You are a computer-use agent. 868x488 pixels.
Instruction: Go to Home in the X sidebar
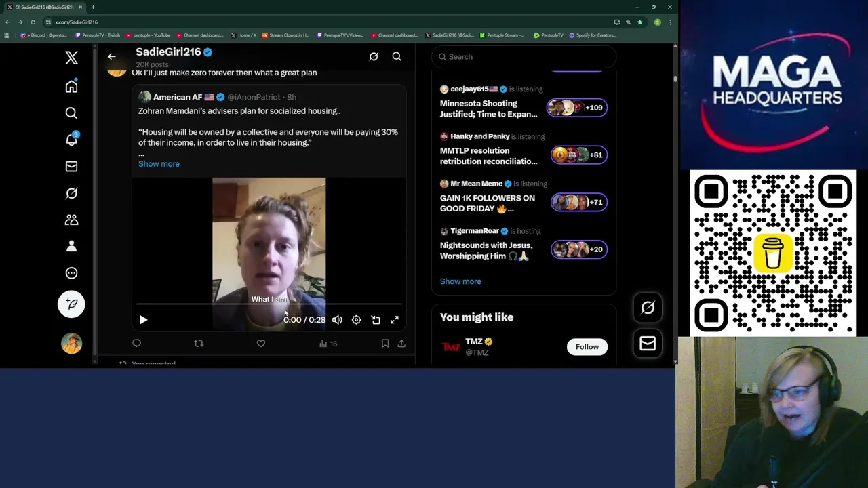point(71,86)
